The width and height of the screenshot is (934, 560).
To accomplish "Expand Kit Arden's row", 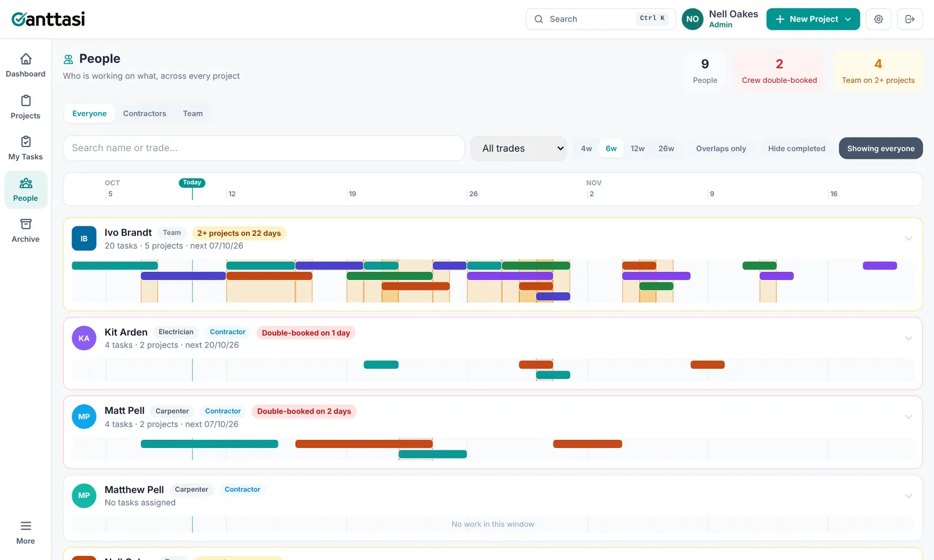I will [908, 338].
